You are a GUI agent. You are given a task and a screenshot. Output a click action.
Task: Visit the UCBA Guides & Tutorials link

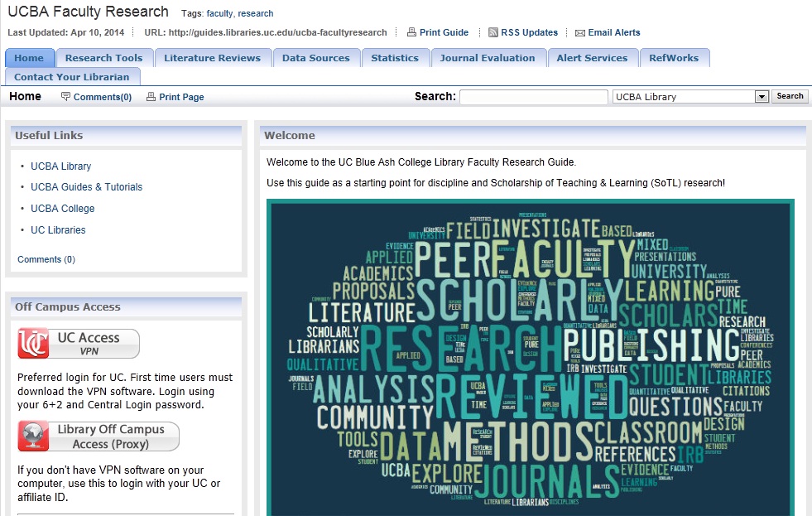click(86, 187)
